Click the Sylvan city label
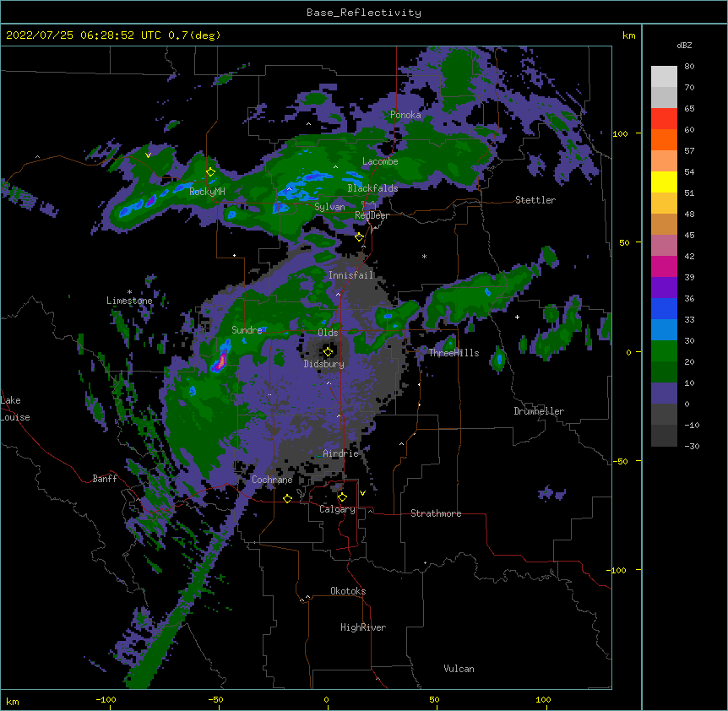Image resolution: width=728 pixels, height=711 pixels. click(x=329, y=207)
